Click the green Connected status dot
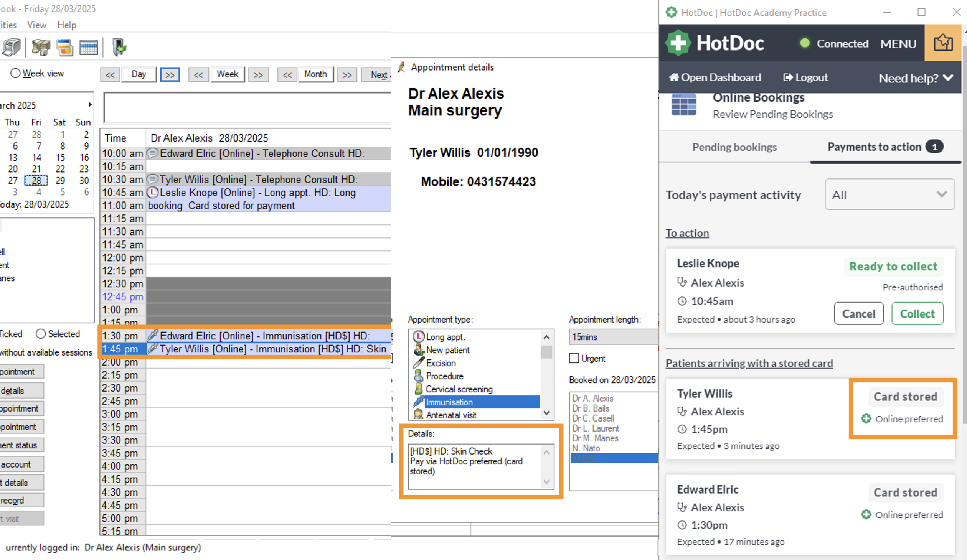 click(805, 43)
